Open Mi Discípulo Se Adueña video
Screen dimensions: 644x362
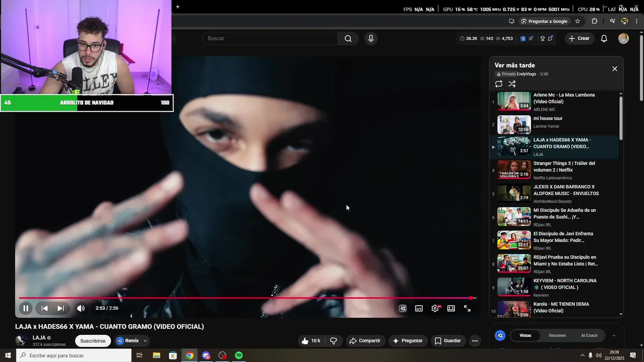pyautogui.click(x=553, y=217)
